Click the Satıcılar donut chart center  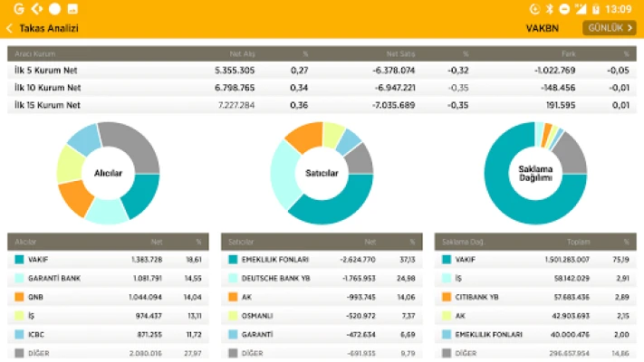(321, 172)
